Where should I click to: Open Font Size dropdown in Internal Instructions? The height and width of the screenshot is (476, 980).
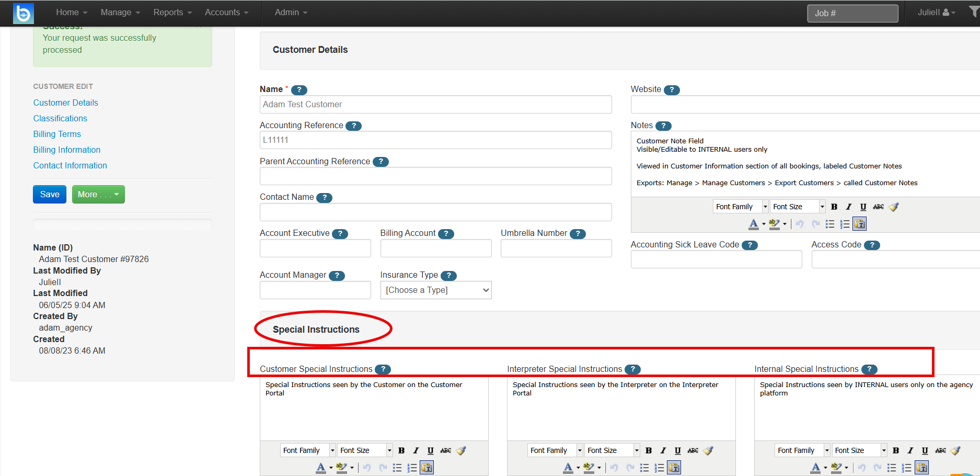pyautogui.click(x=859, y=450)
